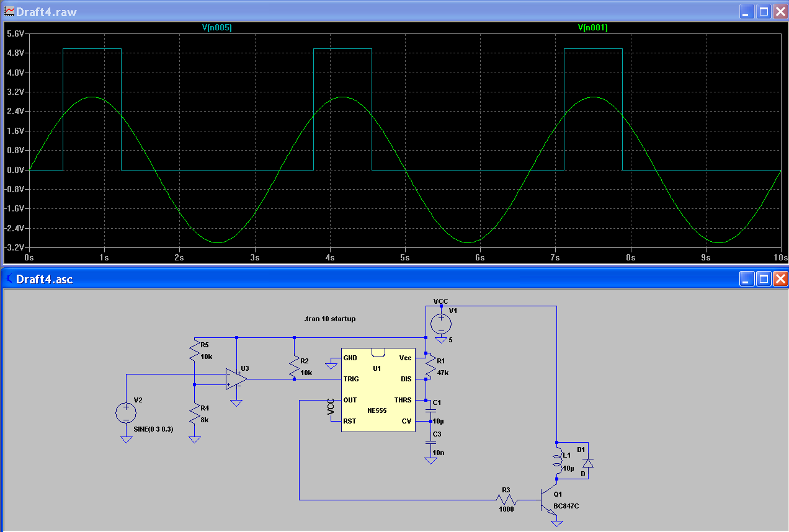Click the DIS pin label on U1
Image resolution: width=789 pixels, height=532 pixels.
406,379
